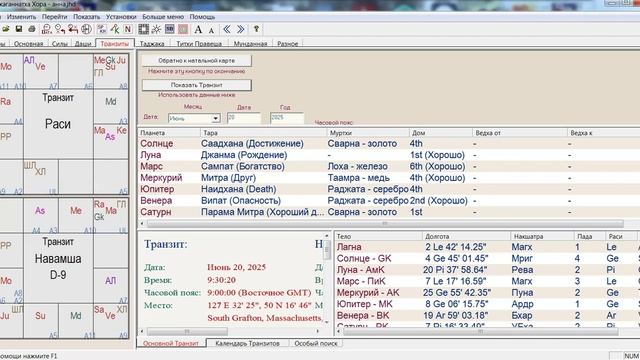Click the open file toolbar icon
Screen dimensions: 640x360
6,29
